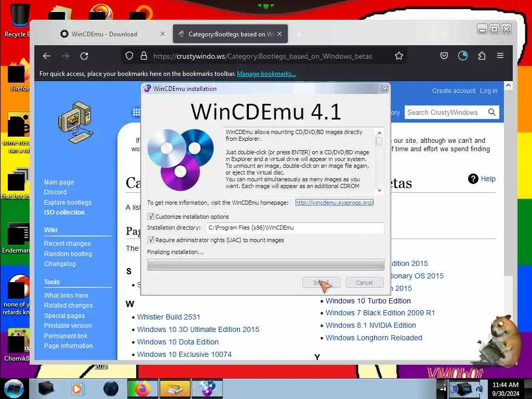532x399 pixels.
Task: Click the Install button in WinCDEmu dialog
Action: [321, 283]
